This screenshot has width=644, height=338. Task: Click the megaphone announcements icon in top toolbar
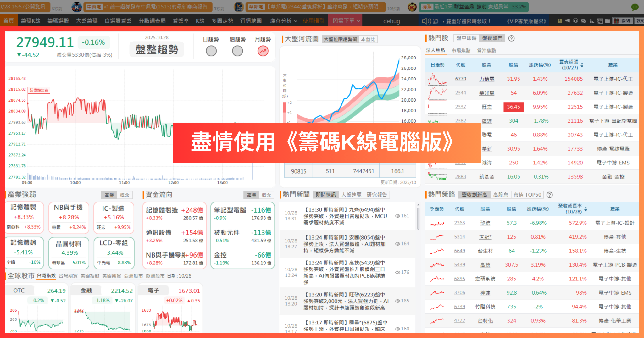[x=568, y=21]
